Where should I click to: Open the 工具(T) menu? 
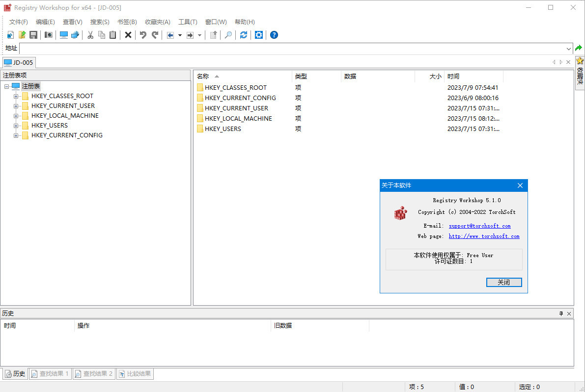[188, 22]
